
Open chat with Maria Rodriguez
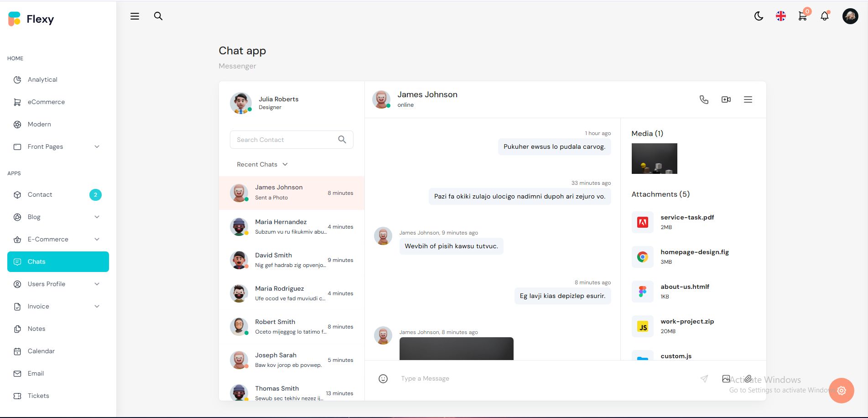pyautogui.click(x=292, y=293)
